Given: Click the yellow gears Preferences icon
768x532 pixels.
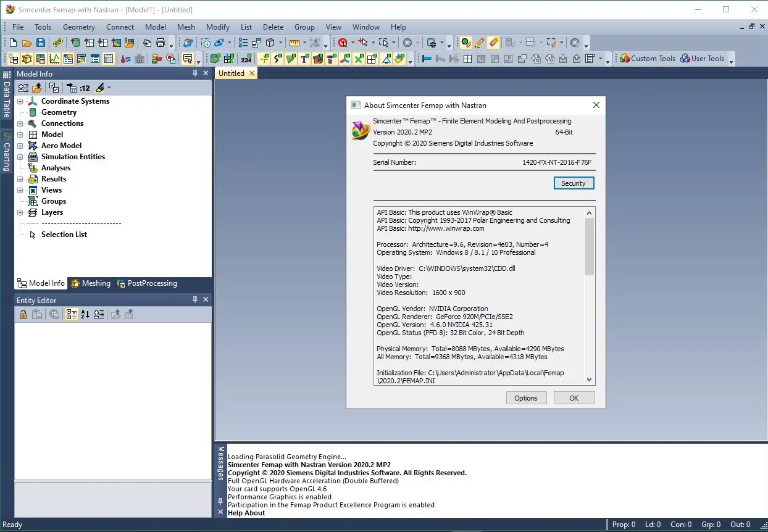Looking at the screenshot, I should 58,43.
